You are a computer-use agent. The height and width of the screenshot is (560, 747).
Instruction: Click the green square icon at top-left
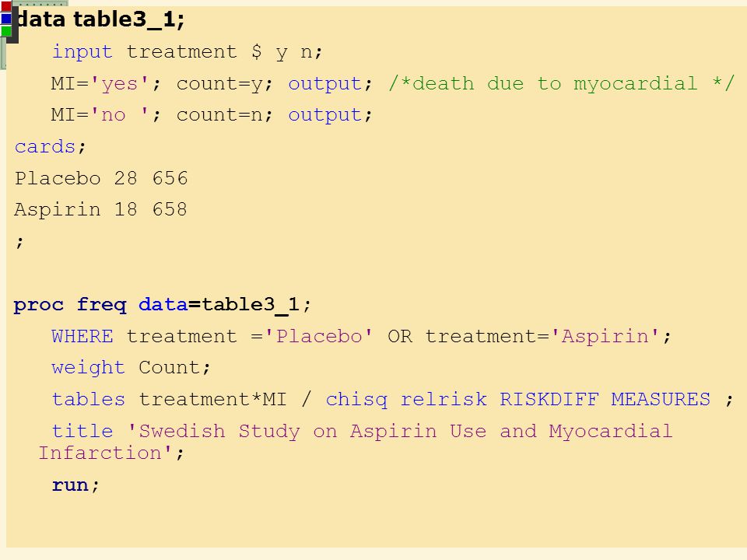pos(5,31)
